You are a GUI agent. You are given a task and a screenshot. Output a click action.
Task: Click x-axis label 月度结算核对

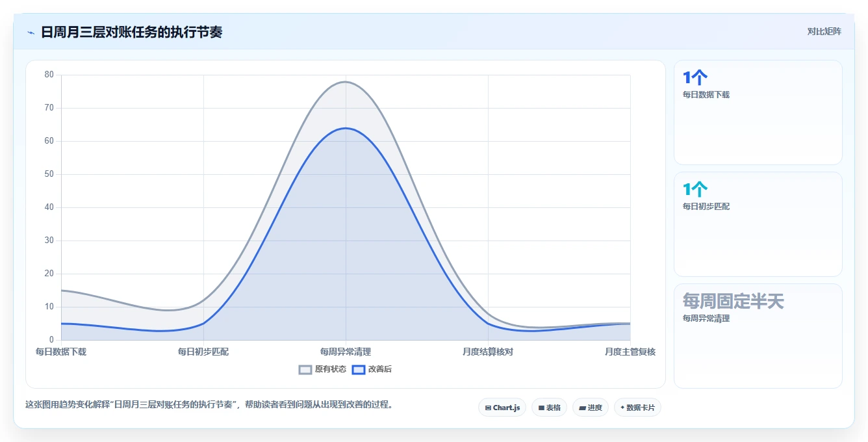(x=488, y=352)
